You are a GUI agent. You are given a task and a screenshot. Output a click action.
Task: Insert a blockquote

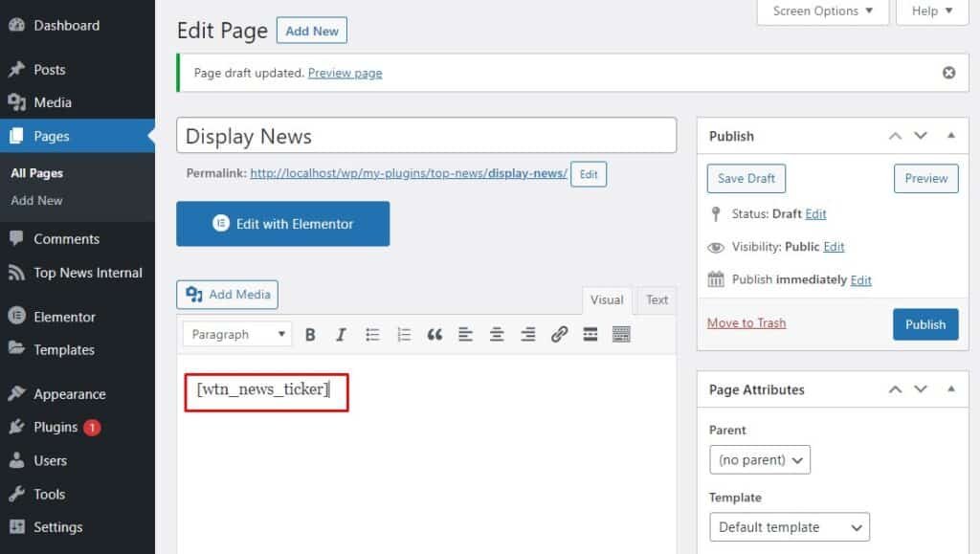[x=434, y=334]
